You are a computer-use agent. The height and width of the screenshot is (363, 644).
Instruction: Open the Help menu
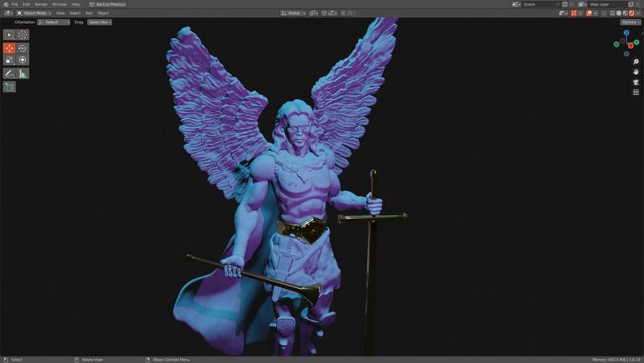[76, 4]
